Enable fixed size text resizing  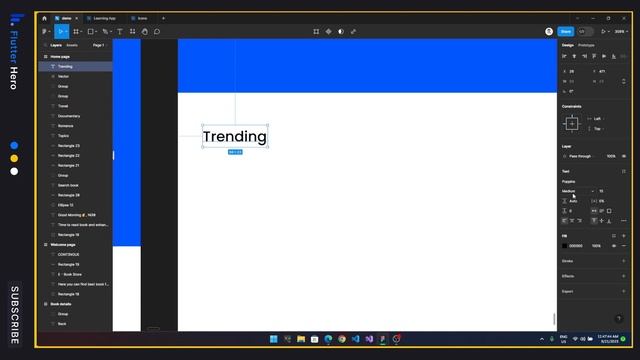[x=609, y=211]
